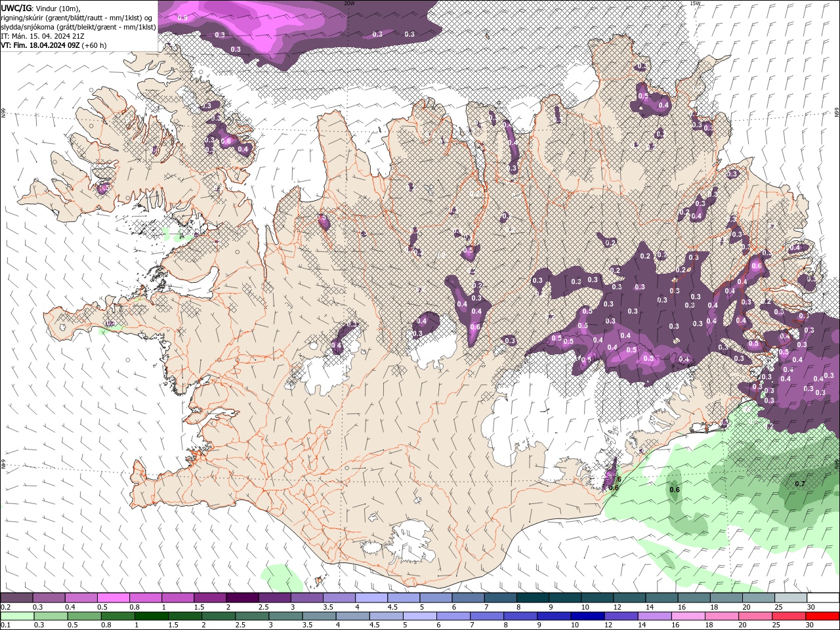Click the '(+60 h)' forecast offset text
Viewport: 840px width, 630px height.
(x=95, y=45)
